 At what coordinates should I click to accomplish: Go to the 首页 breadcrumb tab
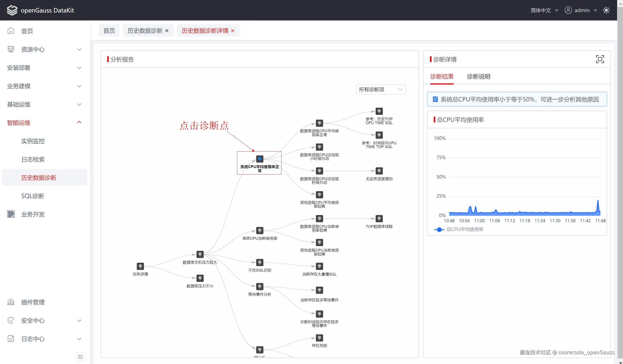click(x=109, y=31)
